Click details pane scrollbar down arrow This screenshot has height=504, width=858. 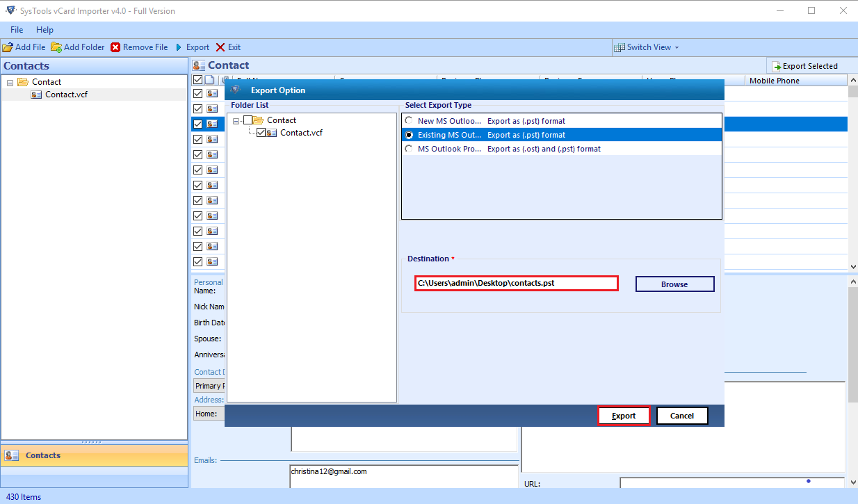tap(852, 482)
